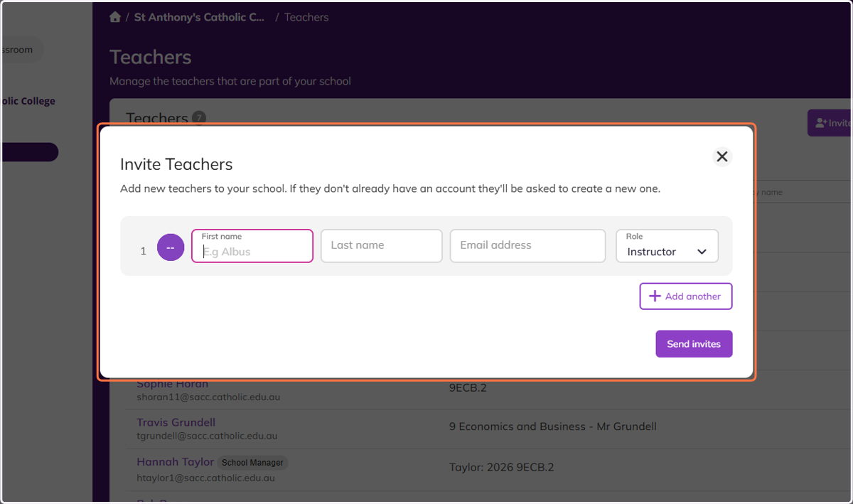Click the Sophie Horan teacher name
Viewport: 853px width, 504px height.
point(173,385)
